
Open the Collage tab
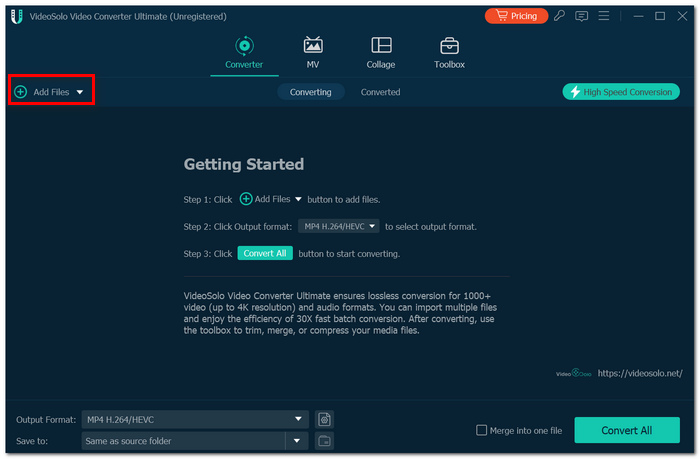click(381, 53)
